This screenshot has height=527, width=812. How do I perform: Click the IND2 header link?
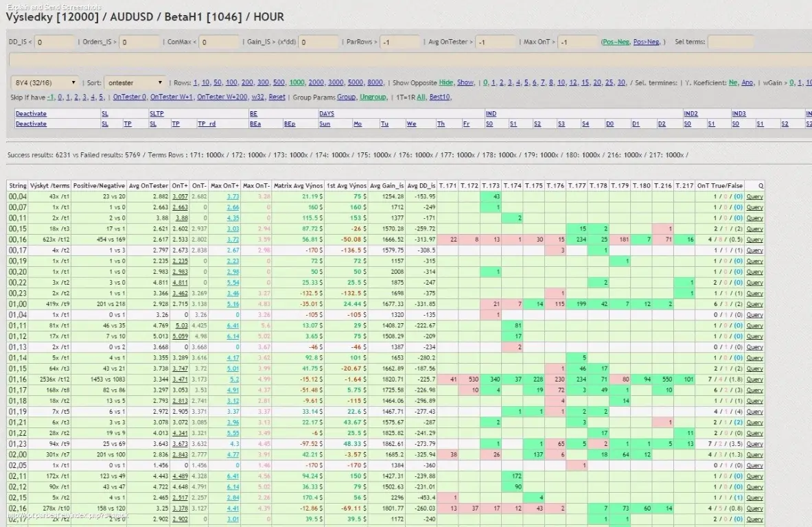coord(691,114)
